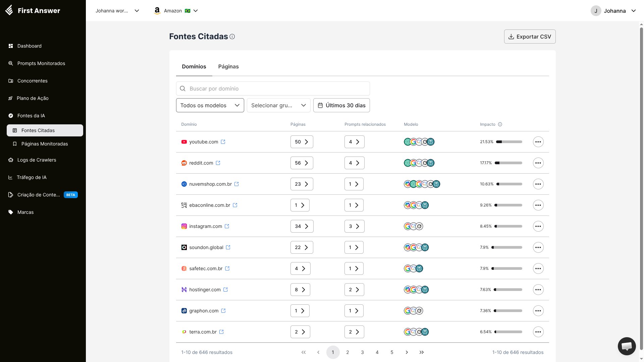Expand the 22 pages for soundon.global
The image size is (644, 362).
click(302, 247)
